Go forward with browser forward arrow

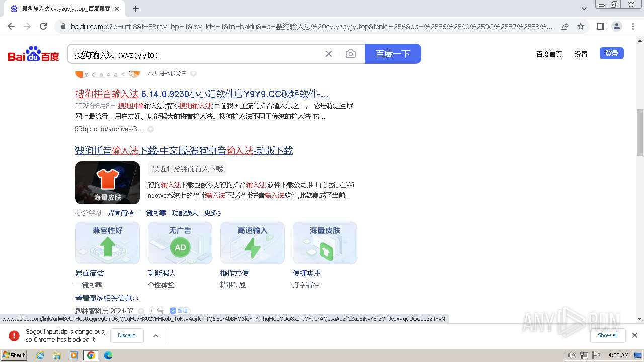27,26
